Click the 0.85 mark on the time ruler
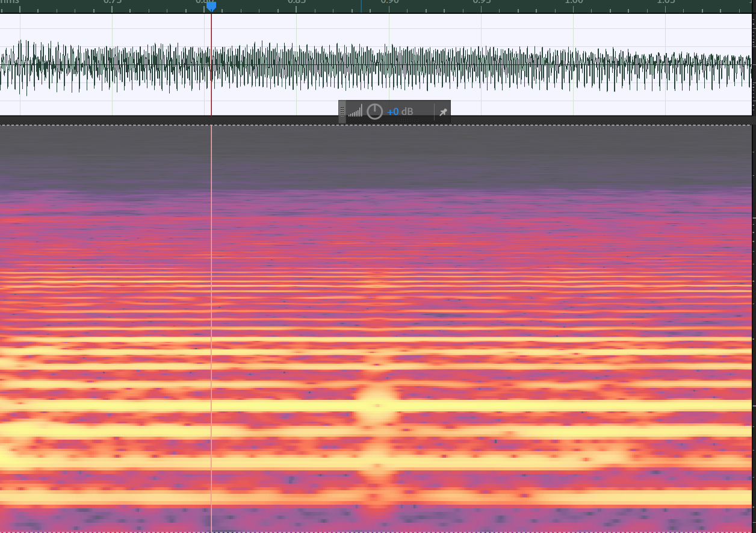This screenshot has height=533, width=756. (x=297, y=2)
